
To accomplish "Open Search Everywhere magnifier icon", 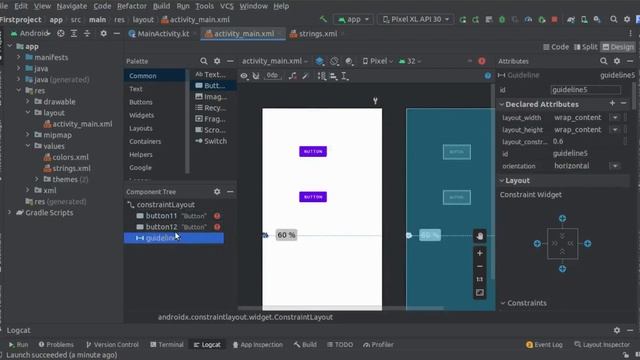I will click(x=613, y=19).
